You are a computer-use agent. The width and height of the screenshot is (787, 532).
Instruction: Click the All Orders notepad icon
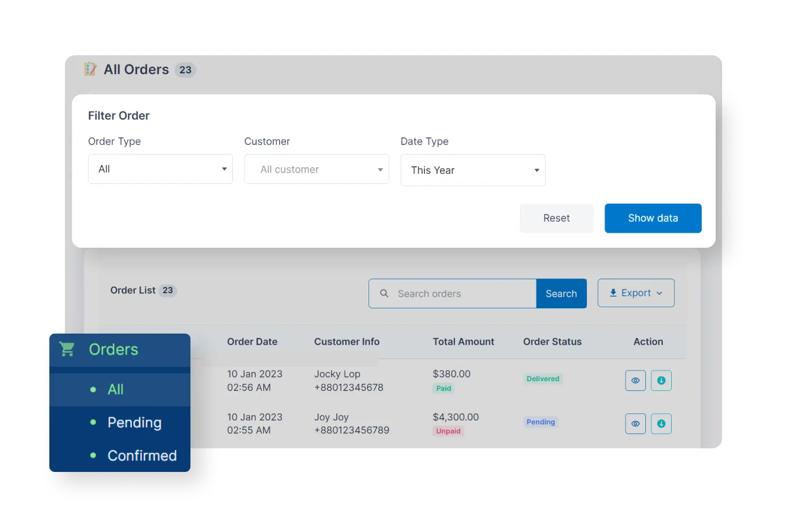[x=90, y=69]
